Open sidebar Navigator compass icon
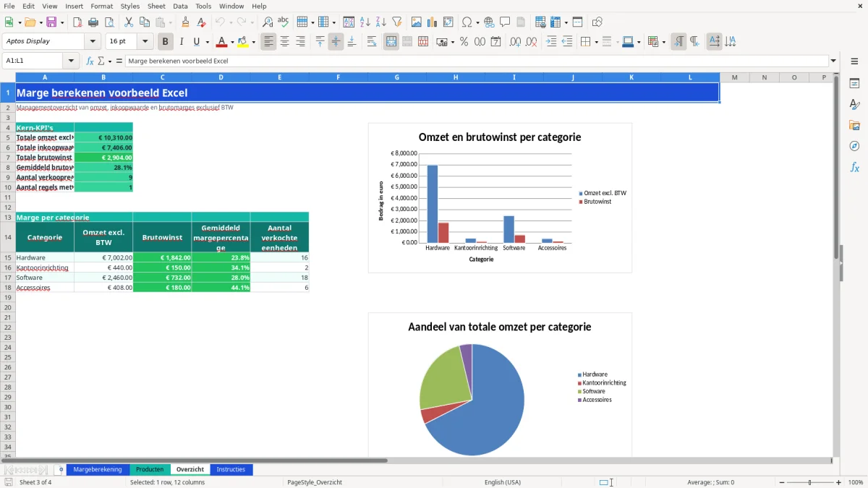Viewport: 868px width, 488px height. 854,146
